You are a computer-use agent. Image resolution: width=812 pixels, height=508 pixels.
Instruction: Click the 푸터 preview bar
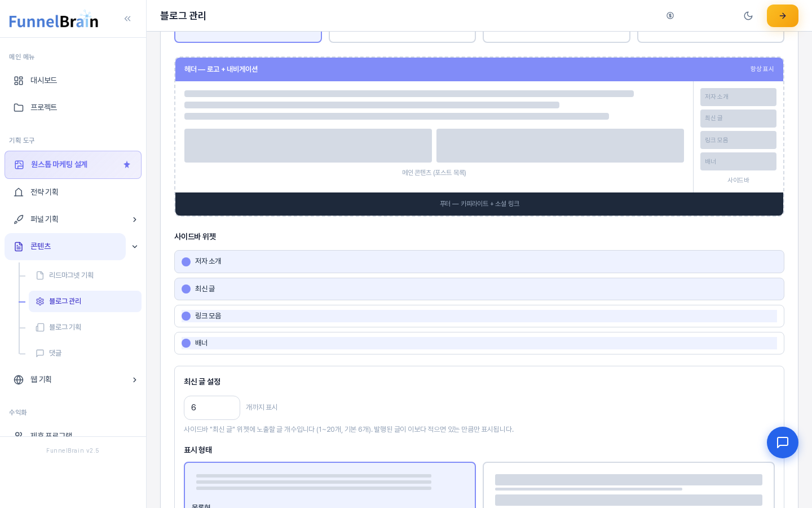click(x=479, y=204)
